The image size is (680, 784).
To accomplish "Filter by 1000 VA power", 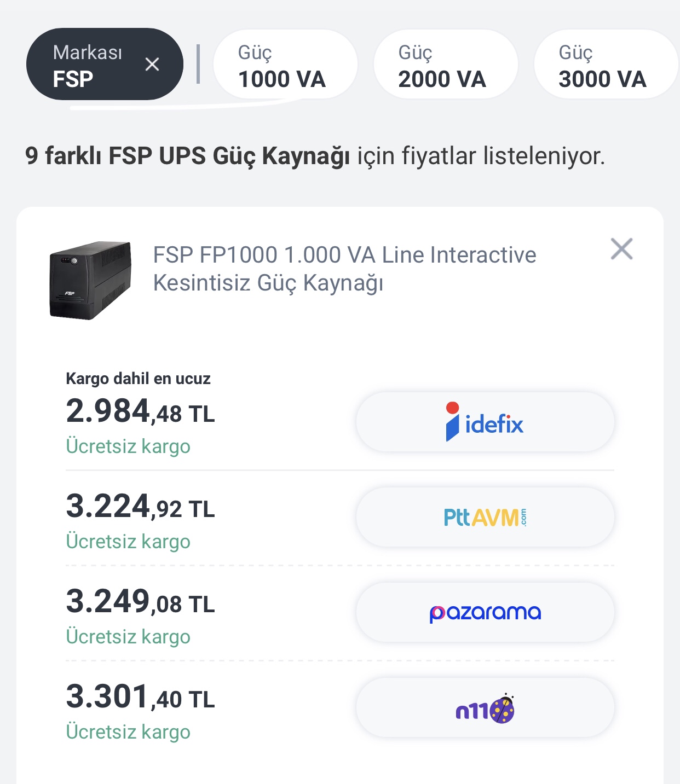I will pos(285,65).
